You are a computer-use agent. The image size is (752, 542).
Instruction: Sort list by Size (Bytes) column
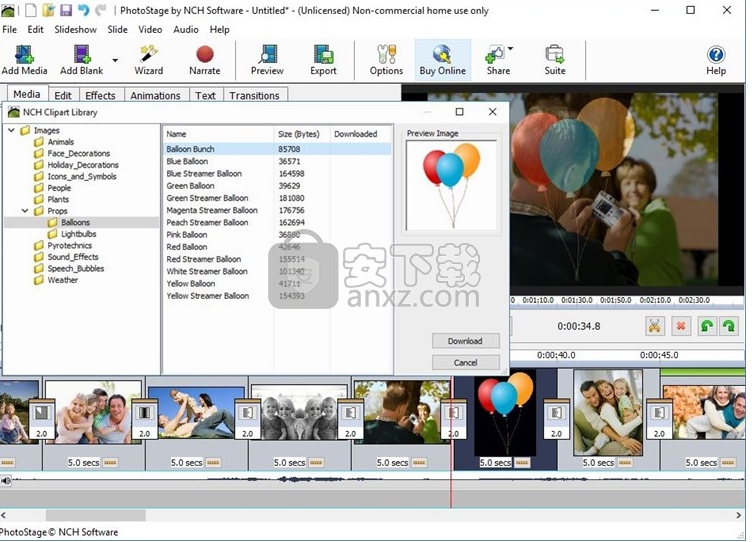302,134
